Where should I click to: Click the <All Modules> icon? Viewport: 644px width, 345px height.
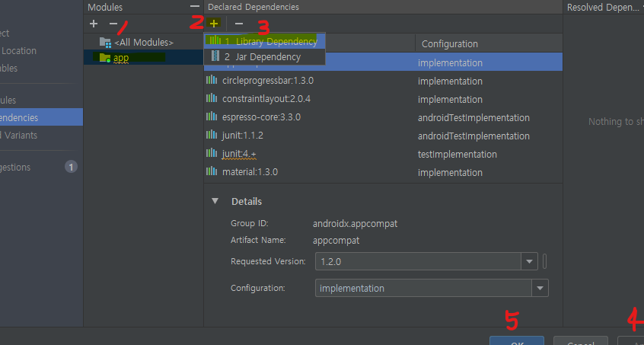106,43
